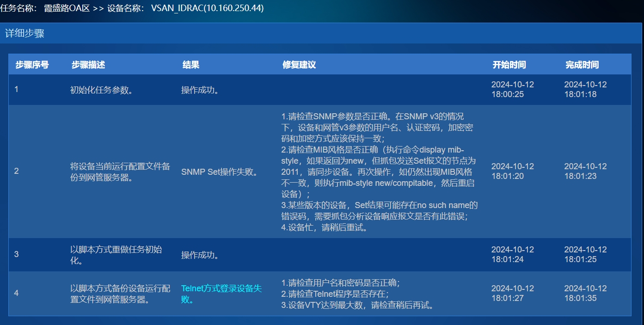Select the 详细步骤 panel title
Image resolution: width=644 pixels, height=325 pixels.
pos(25,33)
